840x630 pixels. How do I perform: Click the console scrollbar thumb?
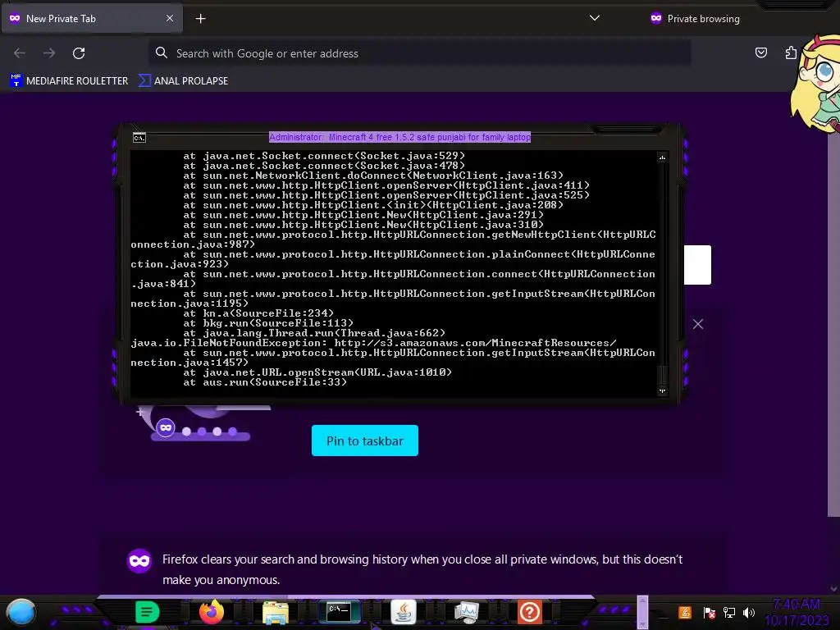pyautogui.click(x=662, y=374)
